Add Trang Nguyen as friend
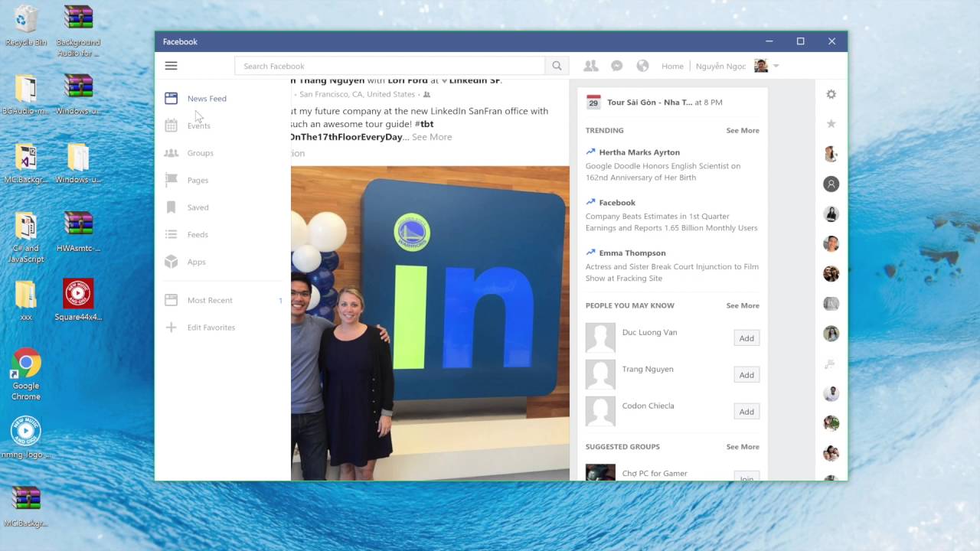The width and height of the screenshot is (980, 551). 746,375
